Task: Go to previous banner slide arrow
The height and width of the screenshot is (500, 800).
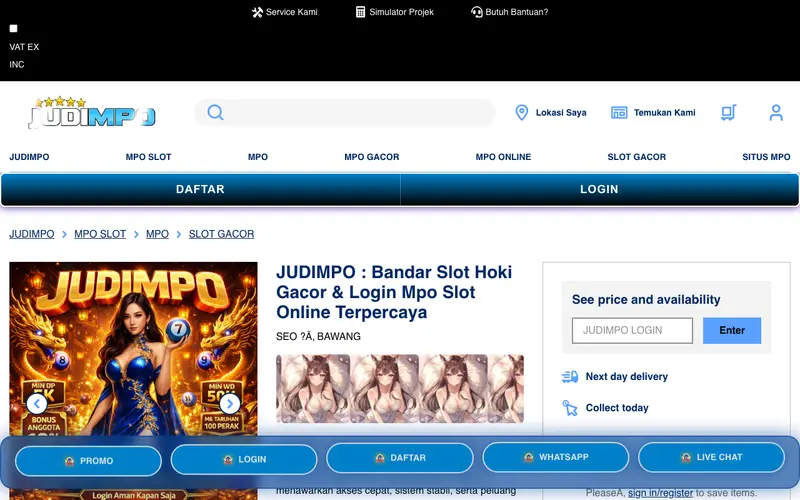Action: click(37, 404)
